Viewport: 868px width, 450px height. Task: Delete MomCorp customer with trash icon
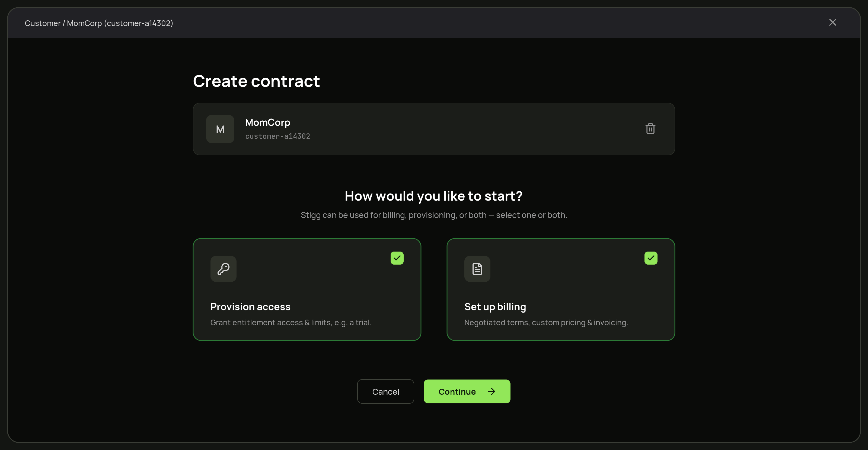pyautogui.click(x=650, y=129)
